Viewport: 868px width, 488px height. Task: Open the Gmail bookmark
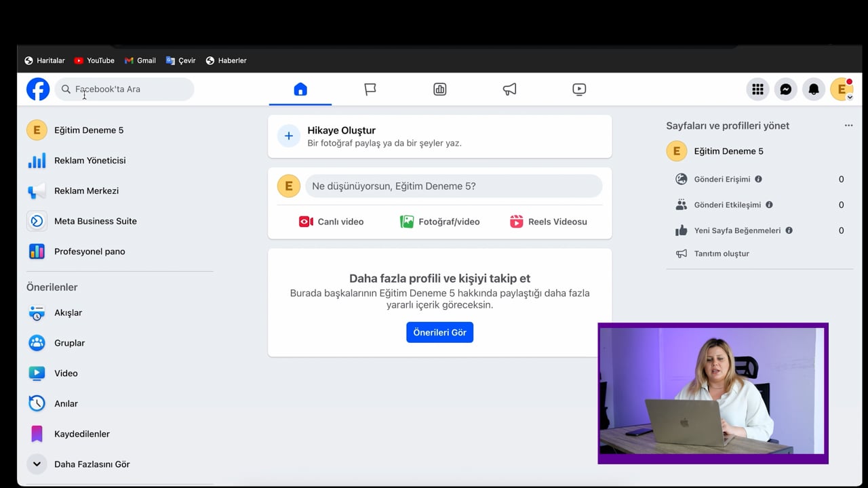[x=140, y=60]
